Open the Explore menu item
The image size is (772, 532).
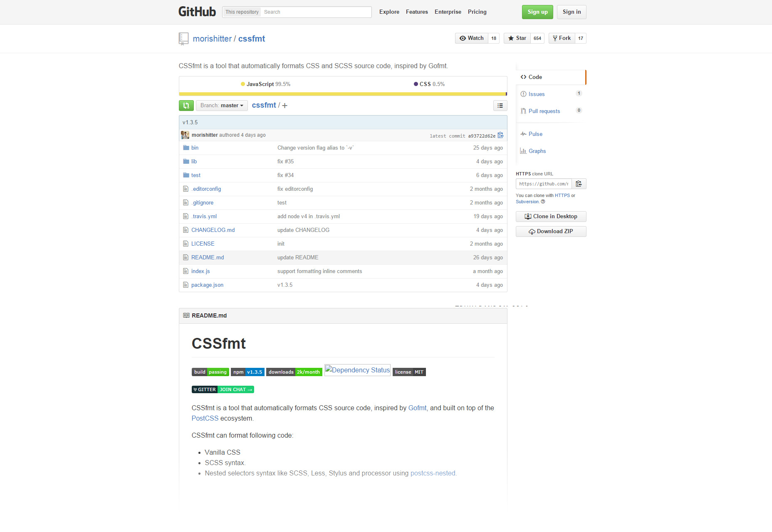tap(389, 12)
